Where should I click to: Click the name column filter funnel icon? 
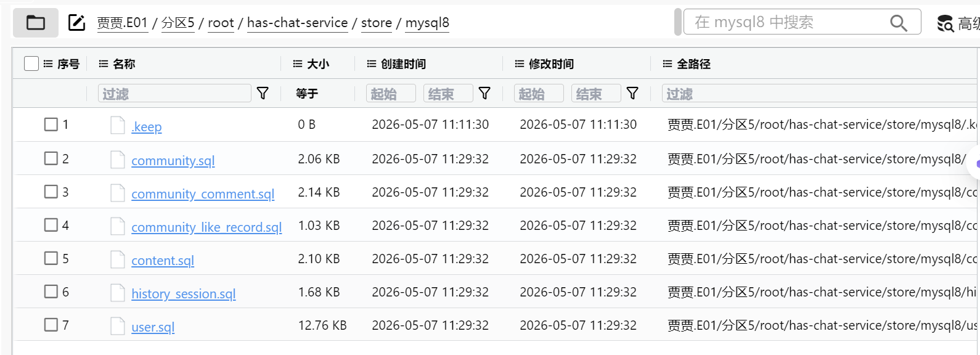pos(263,93)
